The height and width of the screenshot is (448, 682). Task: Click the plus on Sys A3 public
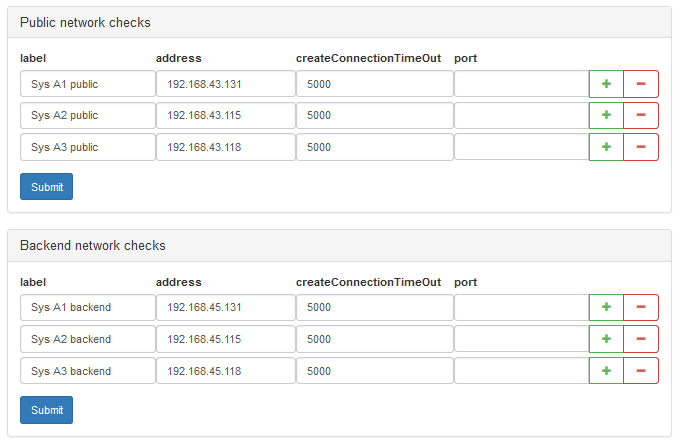coord(606,147)
